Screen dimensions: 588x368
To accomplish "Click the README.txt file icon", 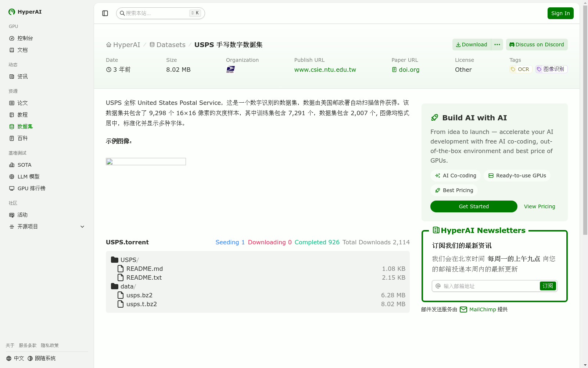I will click(x=121, y=277).
